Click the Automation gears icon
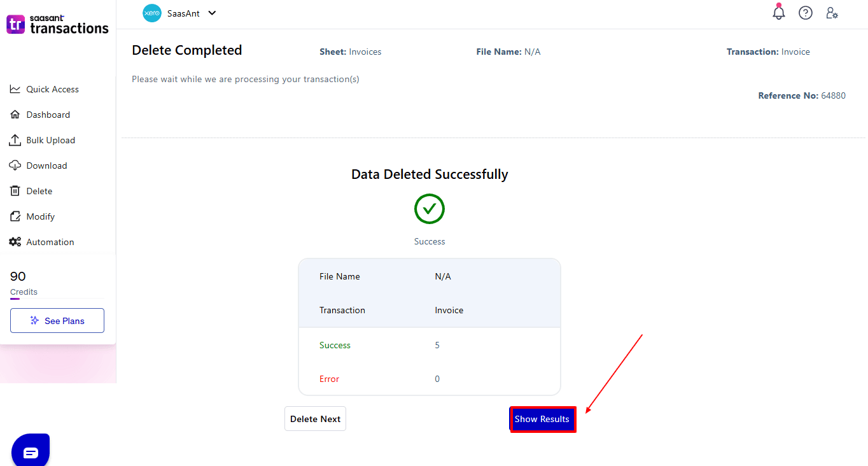 (x=15, y=242)
